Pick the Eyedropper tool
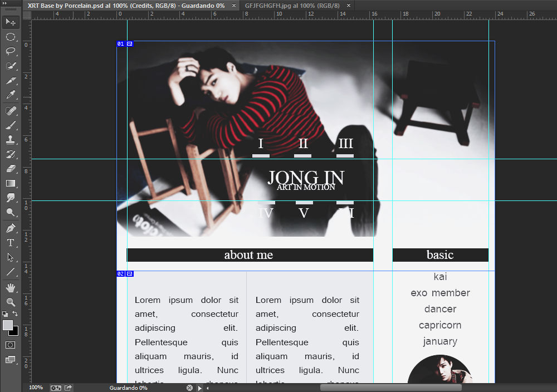557x392 pixels. (x=10, y=95)
